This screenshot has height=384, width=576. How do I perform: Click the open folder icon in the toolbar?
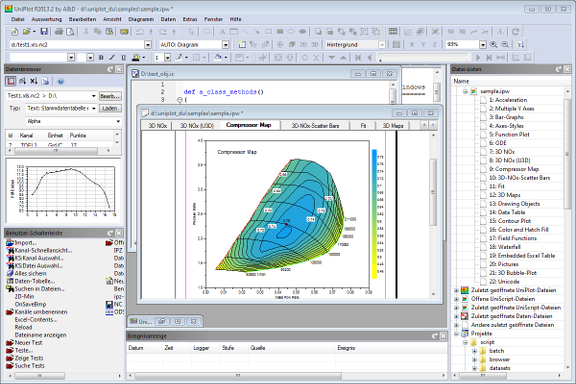(26, 32)
